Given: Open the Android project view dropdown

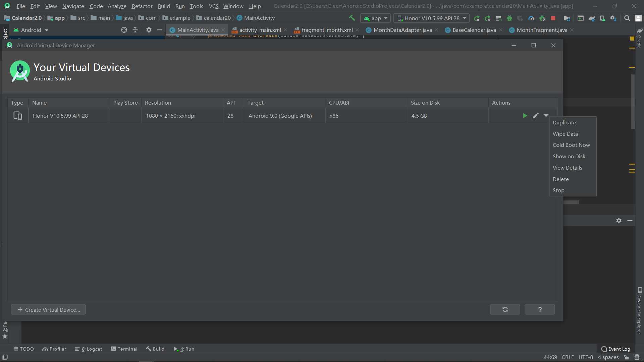Looking at the screenshot, I should (x=31, y=30).
